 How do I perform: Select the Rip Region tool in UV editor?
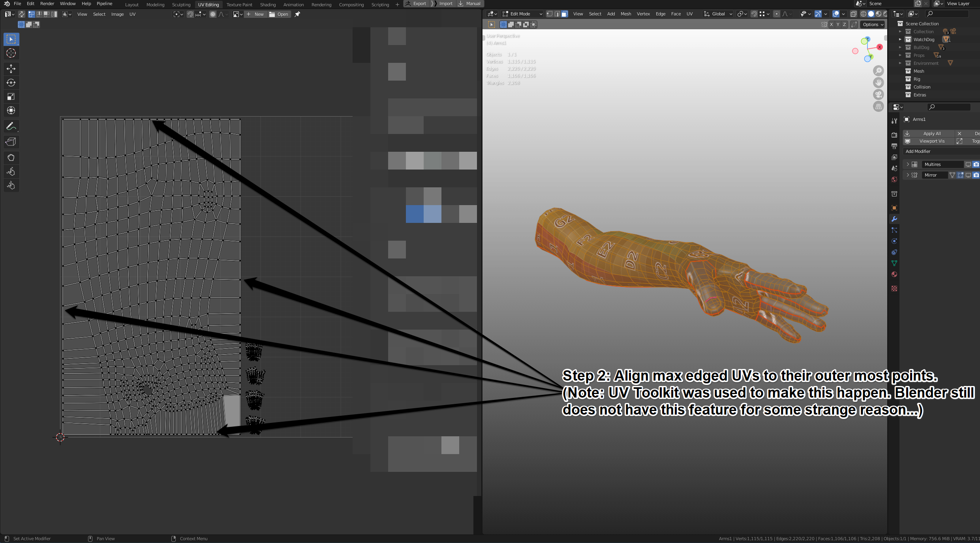11,142
